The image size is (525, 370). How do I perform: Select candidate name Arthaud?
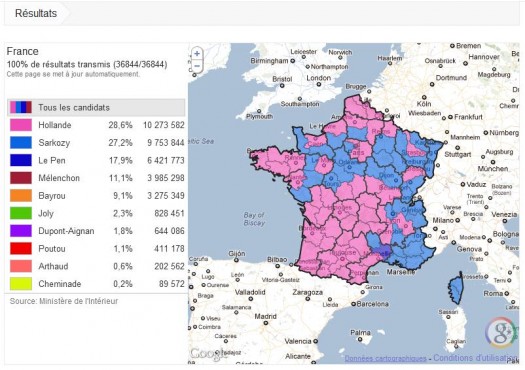click(x=53, y=267)
